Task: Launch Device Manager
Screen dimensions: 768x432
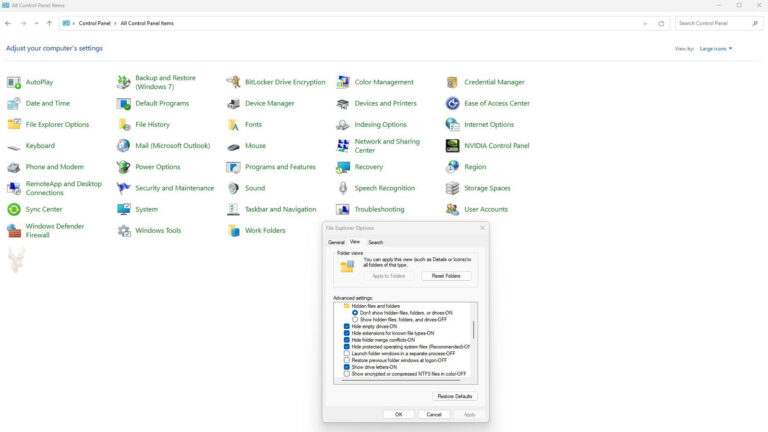Action: (260, 103)
